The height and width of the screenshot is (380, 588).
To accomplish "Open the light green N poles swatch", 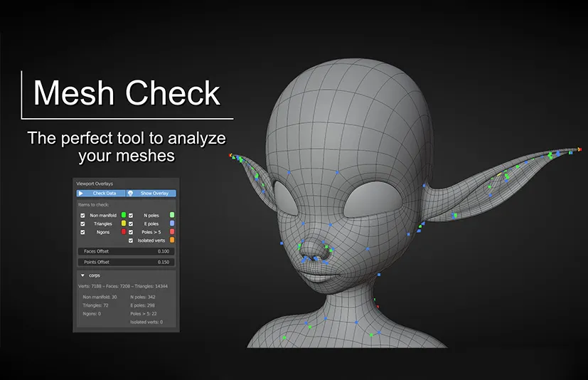I will point(172,214).
